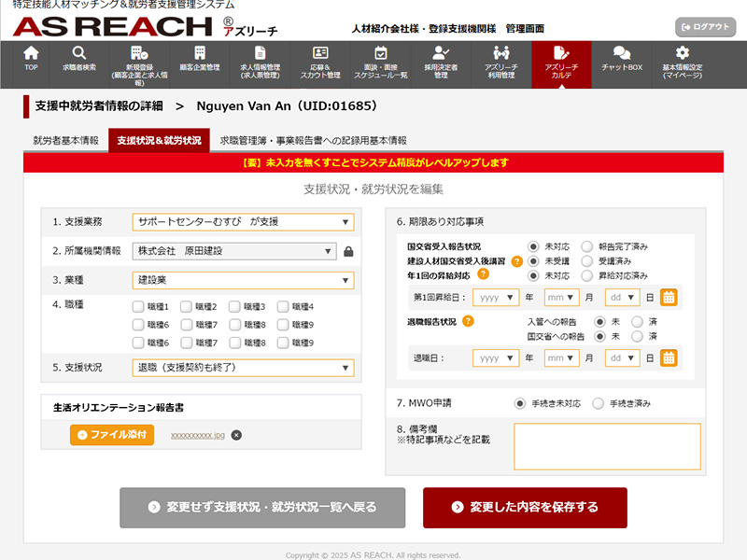Open year dropdown for 第1回昇給日
Image resolution: width=747 pixels, height=560 pixels.
click(496, 298)
